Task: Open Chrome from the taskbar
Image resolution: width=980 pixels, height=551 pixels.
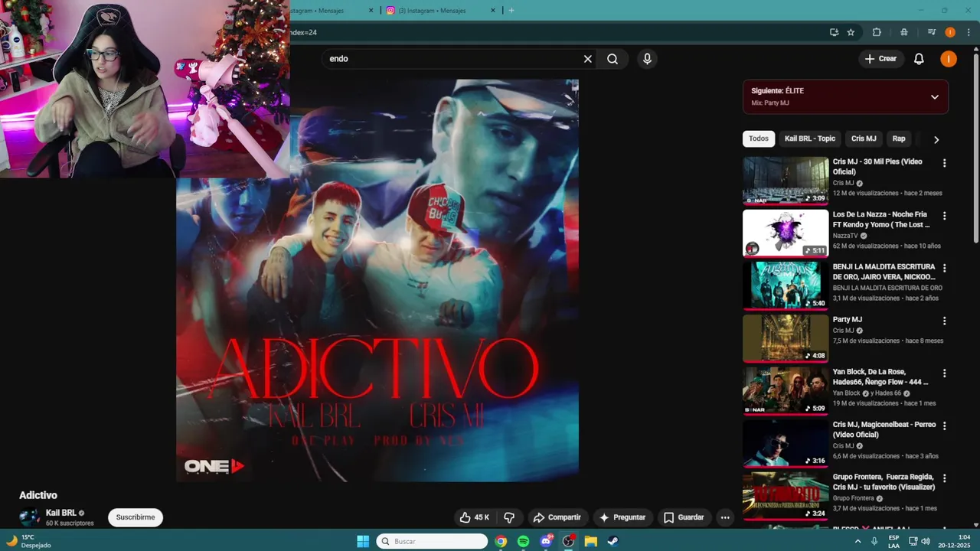Action: coord(501,541)
